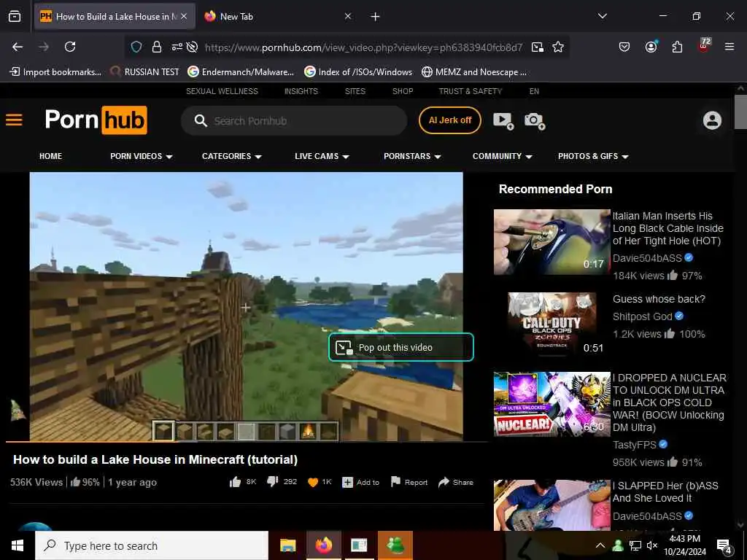Report the video with the flag button
747x560 pixels.
pyautogui.click(x=409, y=483)
